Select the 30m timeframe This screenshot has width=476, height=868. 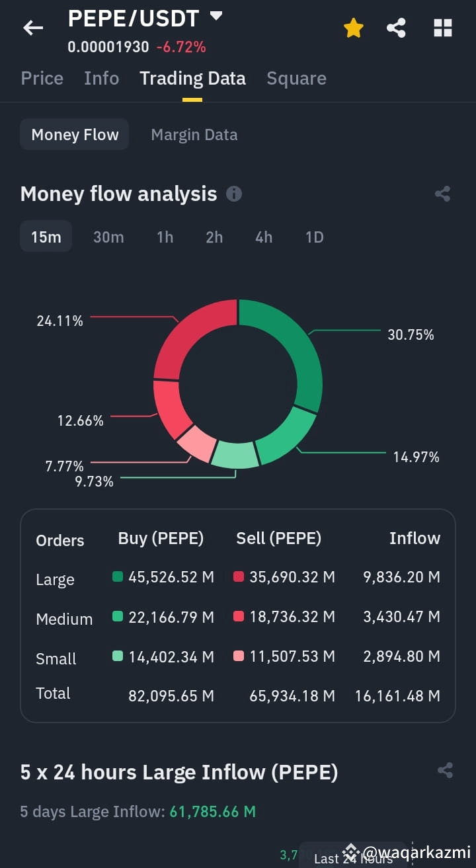pyautogui.click(x=108, y=237)
